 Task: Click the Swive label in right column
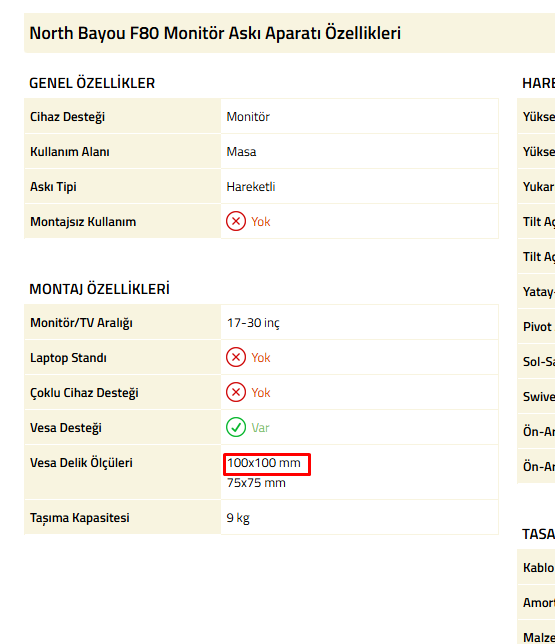[x=539, y=397]
